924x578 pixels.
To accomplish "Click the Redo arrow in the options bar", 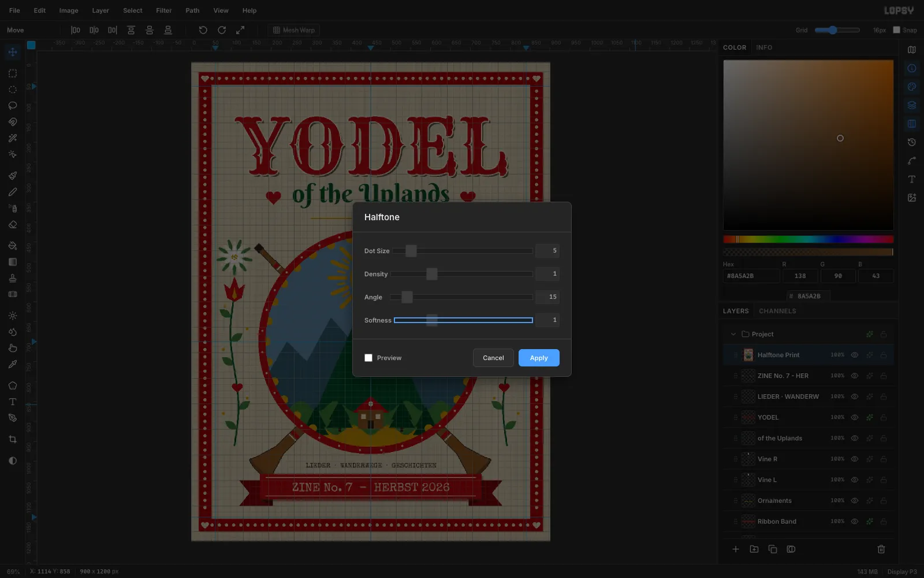I will point(222,30).
